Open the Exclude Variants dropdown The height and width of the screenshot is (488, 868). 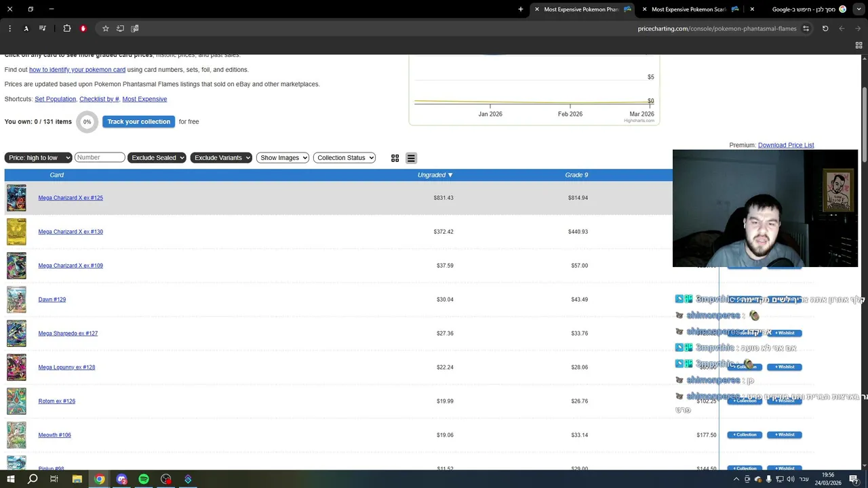(221, 158)
